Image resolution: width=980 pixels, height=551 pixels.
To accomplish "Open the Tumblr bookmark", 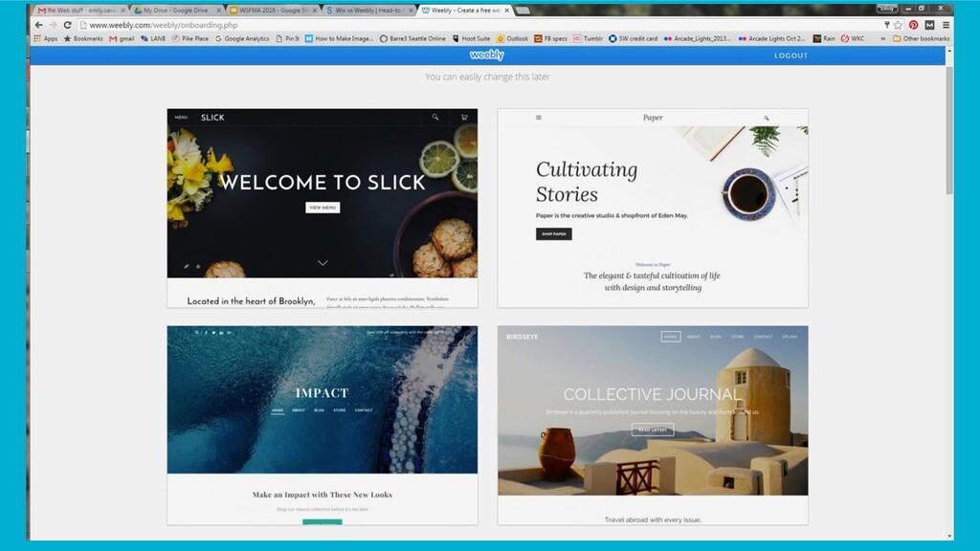I will pyautogui.click(x=589, y=38).
